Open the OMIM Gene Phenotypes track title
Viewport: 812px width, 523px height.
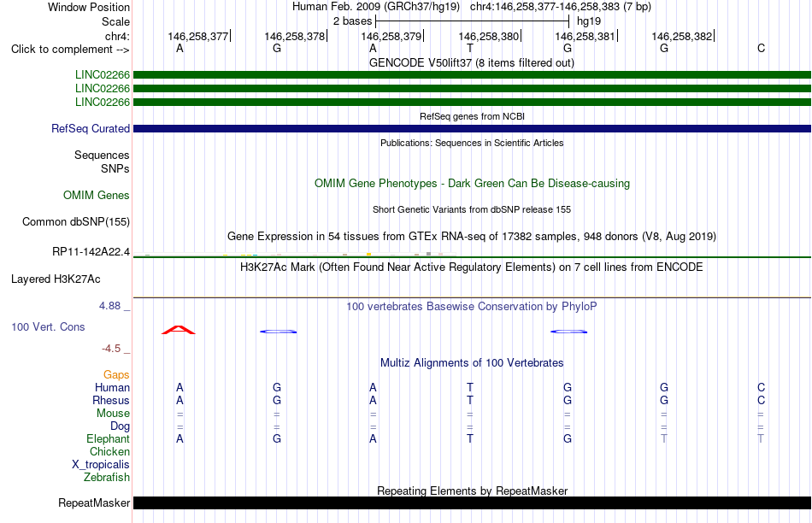472,184
